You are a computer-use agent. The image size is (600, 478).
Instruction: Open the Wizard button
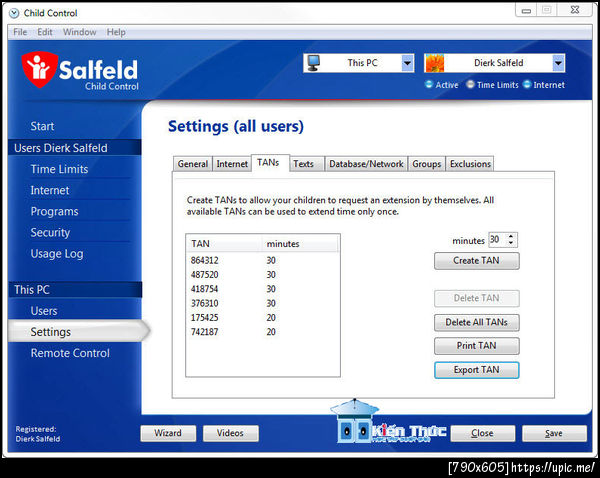point(168,433)
